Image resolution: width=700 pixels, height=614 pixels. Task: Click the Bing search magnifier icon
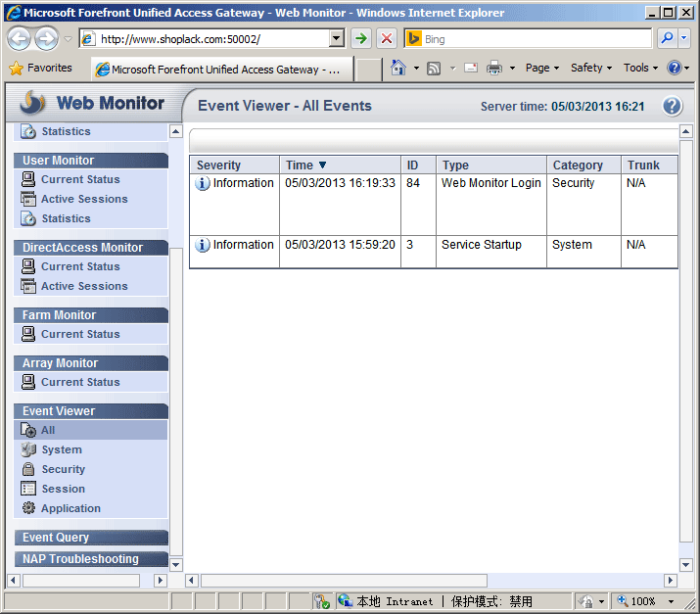click(x=667, y=39)
